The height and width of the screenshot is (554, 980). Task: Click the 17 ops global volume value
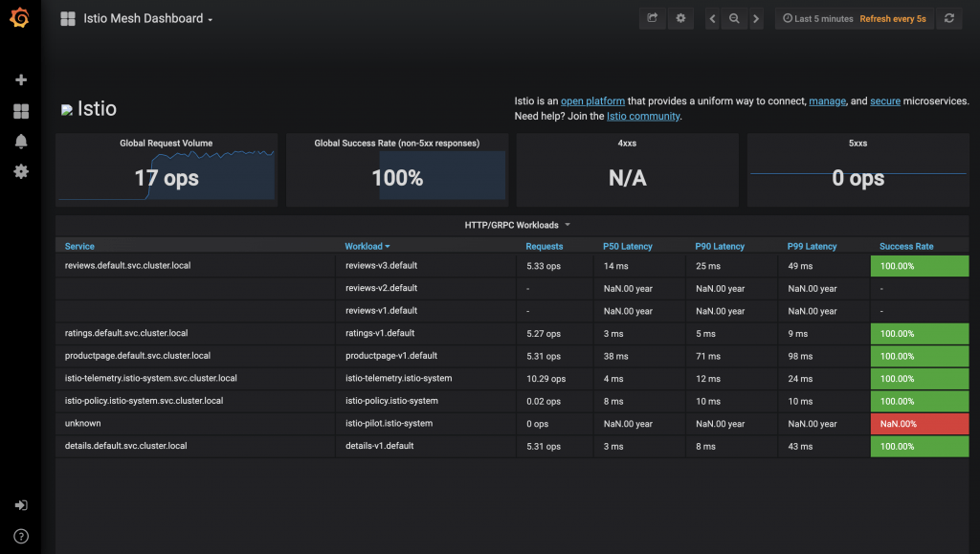(x=167, y=178)
